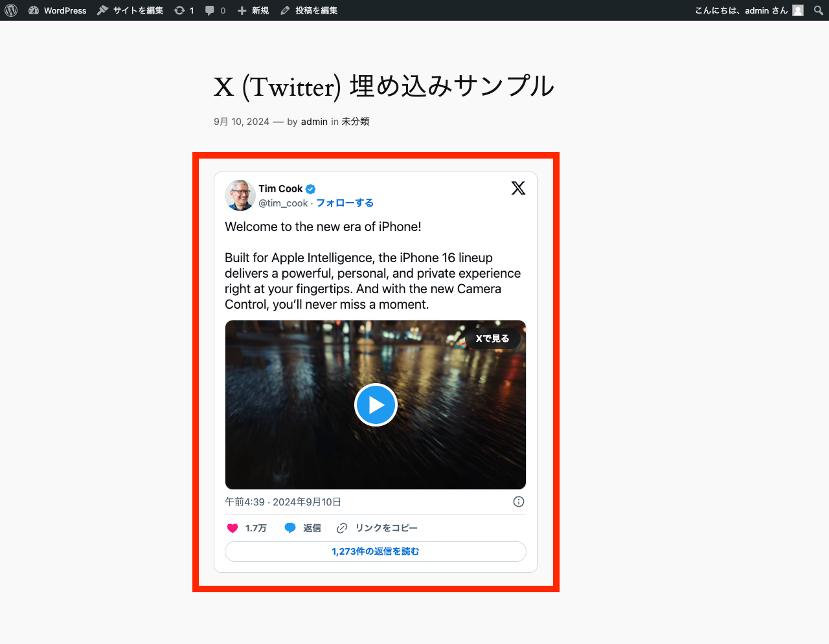Click the dashboard gauge icon beside WordPress
This screenshot has height=644, width=829.
point(34,10)
